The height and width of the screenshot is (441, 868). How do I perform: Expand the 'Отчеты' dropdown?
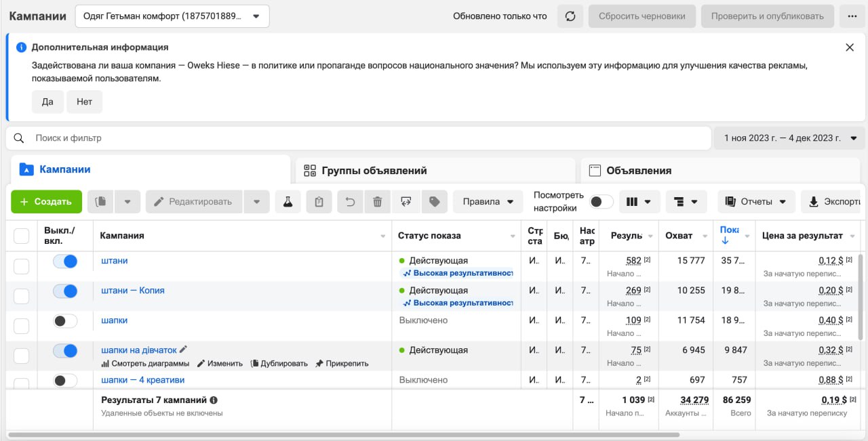[x=756, y=202]
